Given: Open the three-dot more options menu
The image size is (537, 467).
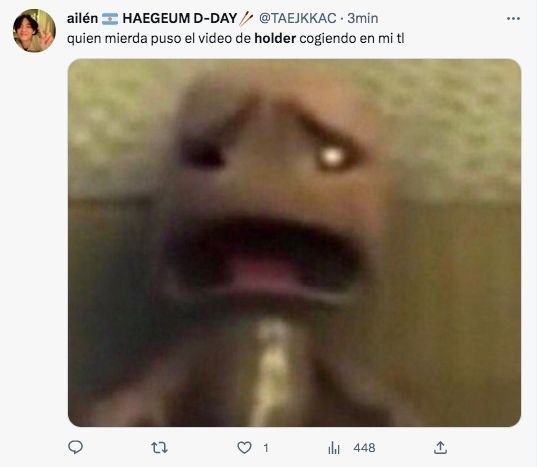Looking at the screenshot, I should (513, 18).
